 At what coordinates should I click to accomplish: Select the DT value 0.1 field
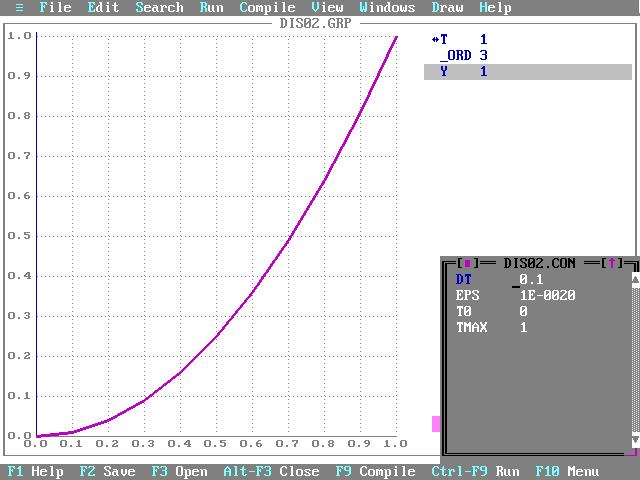(531, 280)
